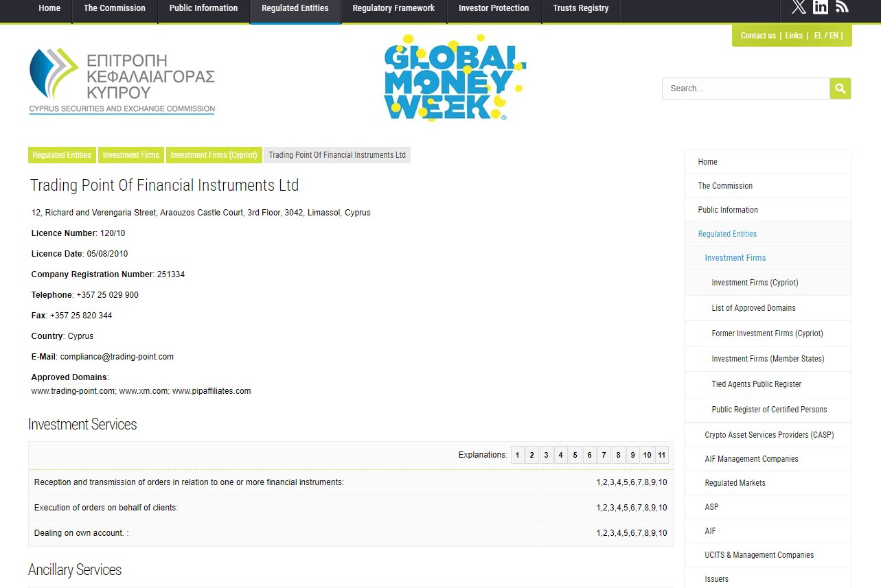Open explanation number 2
881x588 pixels.
(x=532, y=455)
